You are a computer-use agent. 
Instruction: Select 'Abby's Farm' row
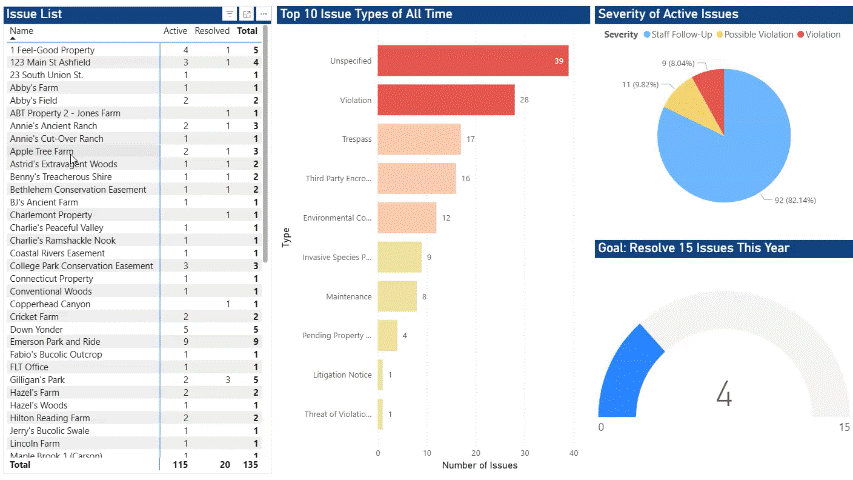(x=134, y=88)
